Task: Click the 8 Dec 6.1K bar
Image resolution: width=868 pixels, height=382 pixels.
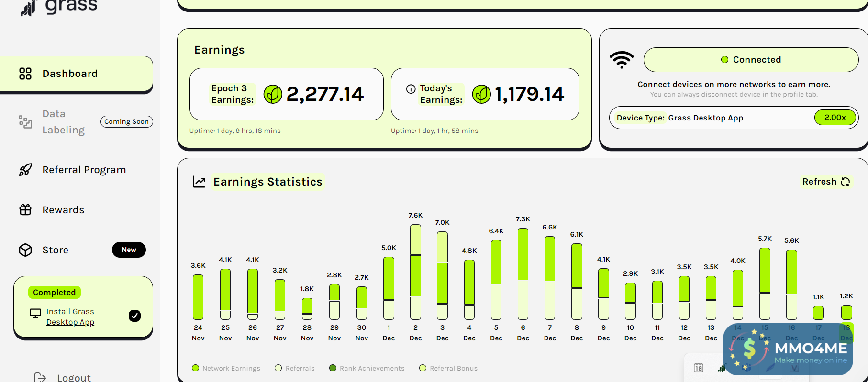Action: pos(577,282)
